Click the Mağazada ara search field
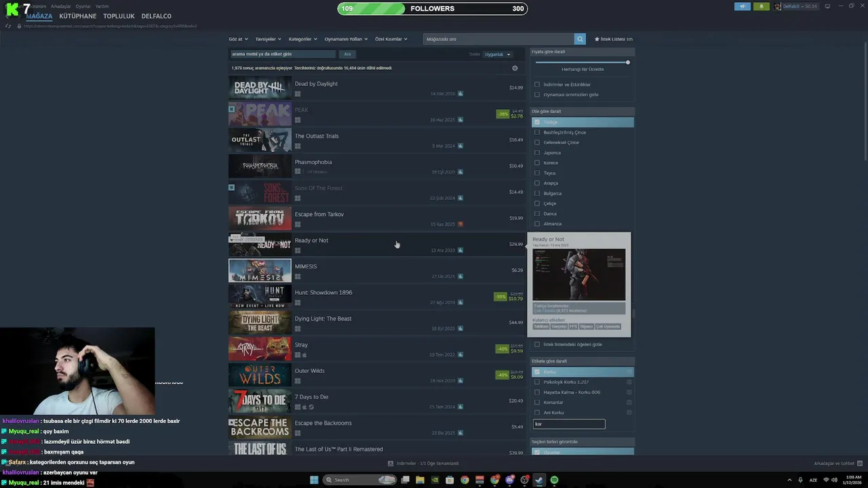 point(498,39)
